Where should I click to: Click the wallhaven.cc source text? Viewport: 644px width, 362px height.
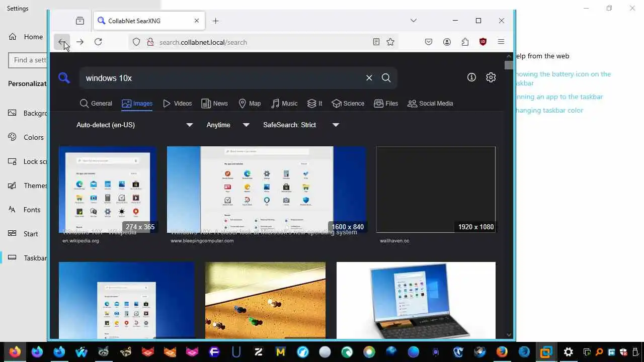pyautogui.click(x=394, y=241)
